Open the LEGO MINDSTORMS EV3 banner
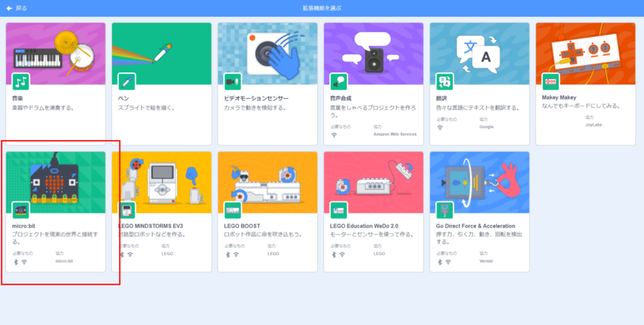The image size is (644, 325). 162,182
